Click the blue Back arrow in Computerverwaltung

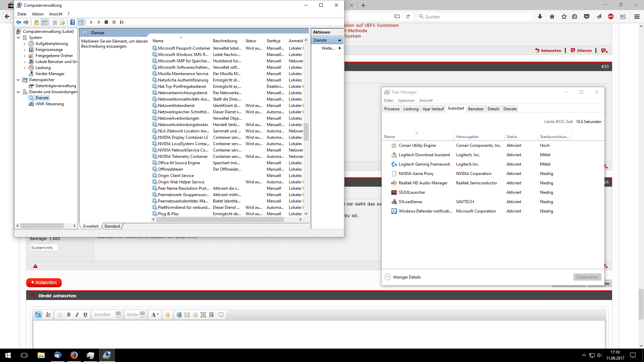coord(18,22)
